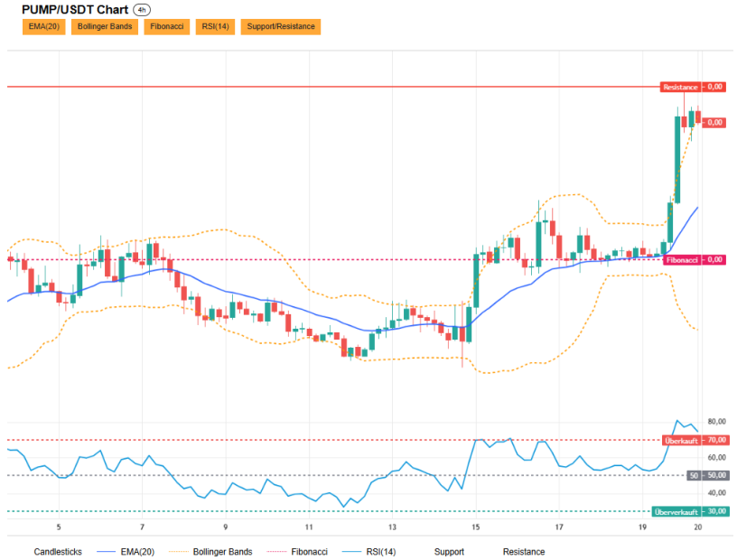The height and width of the screenshot is (560, 737).
Task: Click EMA(20) text in the bottom legend
Action: click(137, 552)
